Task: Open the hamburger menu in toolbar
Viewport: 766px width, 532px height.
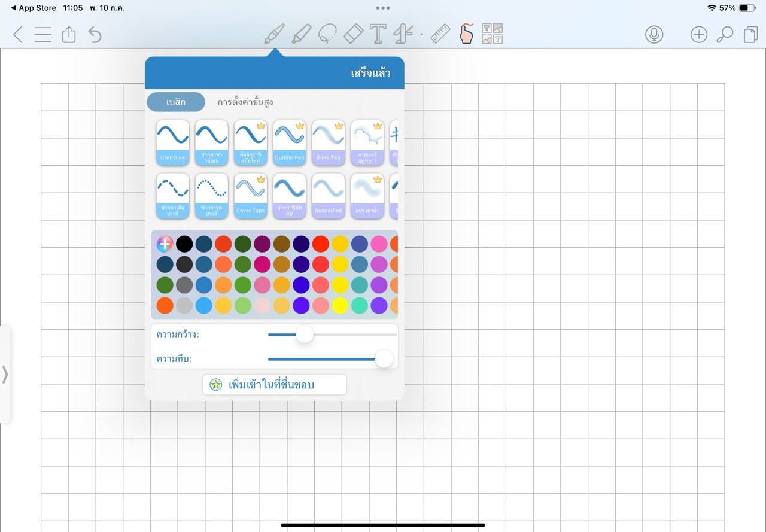Action: (42, 35)
